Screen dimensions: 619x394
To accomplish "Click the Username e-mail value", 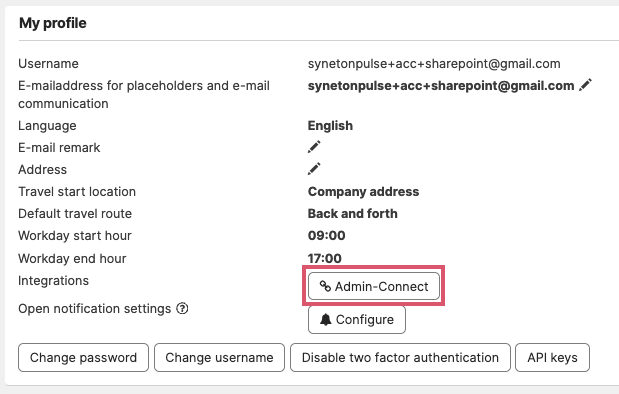I will [x=434, y=64].
